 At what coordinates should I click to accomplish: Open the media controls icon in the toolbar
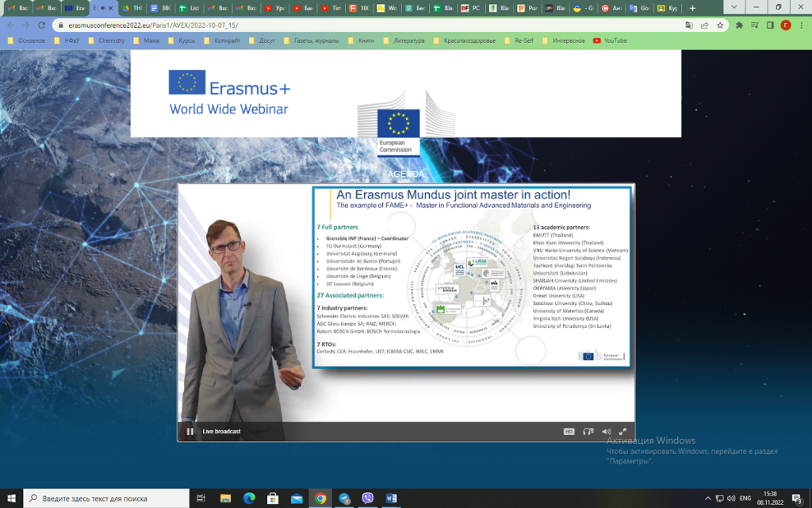(x=755, y=25)
